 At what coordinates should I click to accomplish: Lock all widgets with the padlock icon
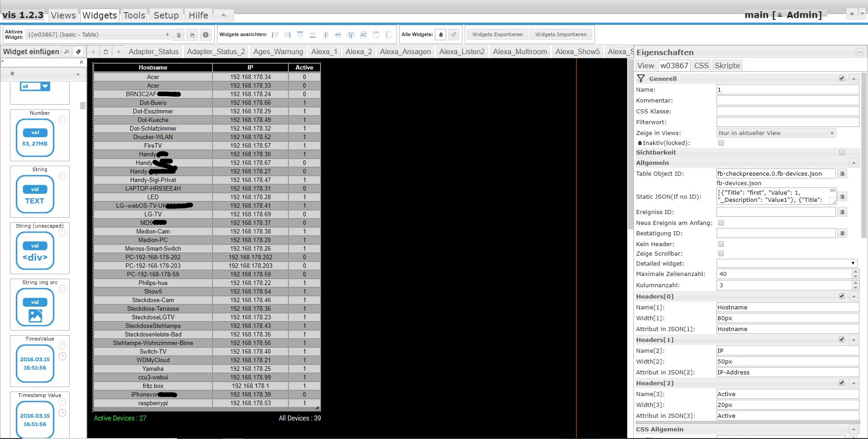[441, 35]
